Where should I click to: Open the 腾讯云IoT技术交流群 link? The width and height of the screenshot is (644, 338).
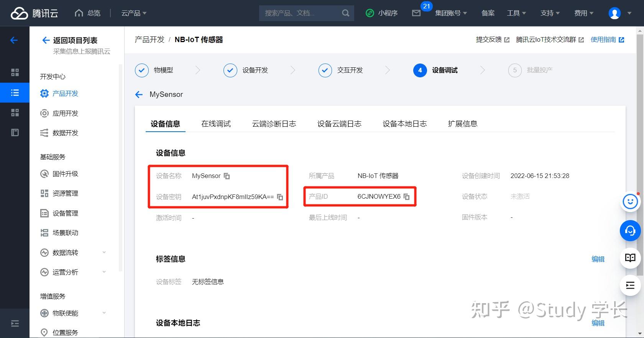coord(550,39)
